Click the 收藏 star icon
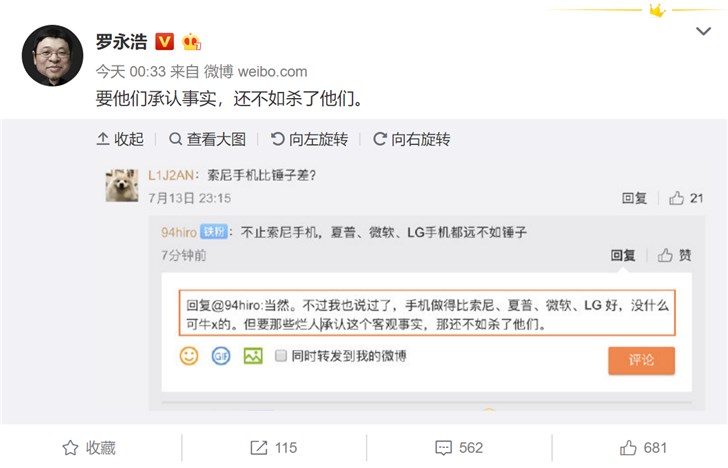The width and height of the screenshot is (728, 468). click(x=71, y=447)
